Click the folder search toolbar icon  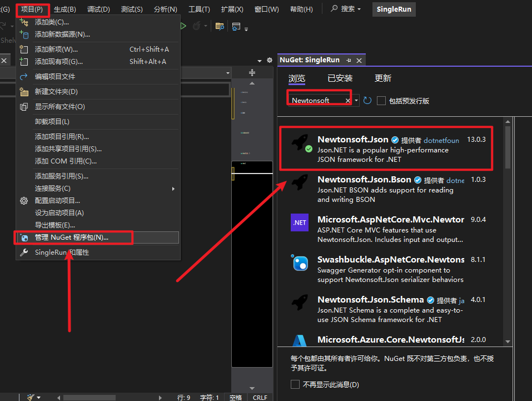220,26
